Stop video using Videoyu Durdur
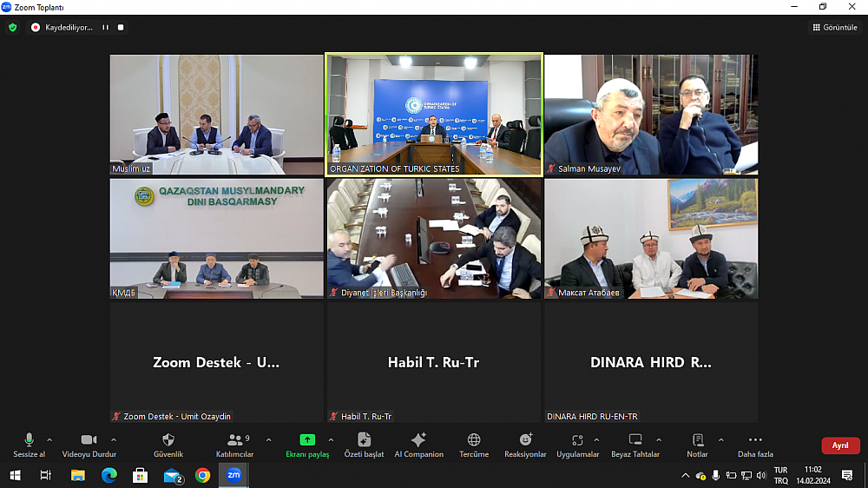Image resolution: width=868 pixels, height=488 pixels. click(x=89, y=445)
